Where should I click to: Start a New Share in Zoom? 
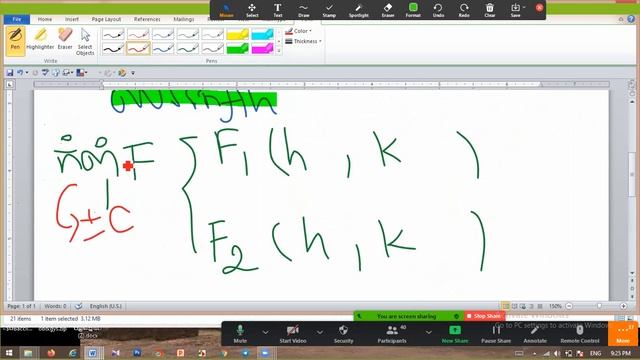[455, 334]
